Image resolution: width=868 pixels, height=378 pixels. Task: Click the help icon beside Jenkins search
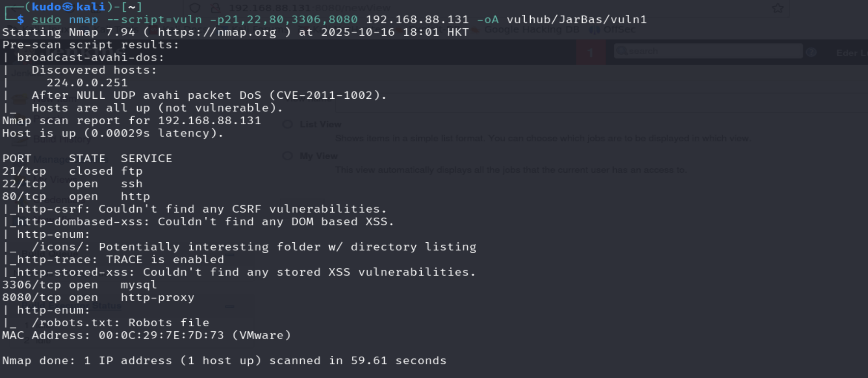(x=811, y=52)
